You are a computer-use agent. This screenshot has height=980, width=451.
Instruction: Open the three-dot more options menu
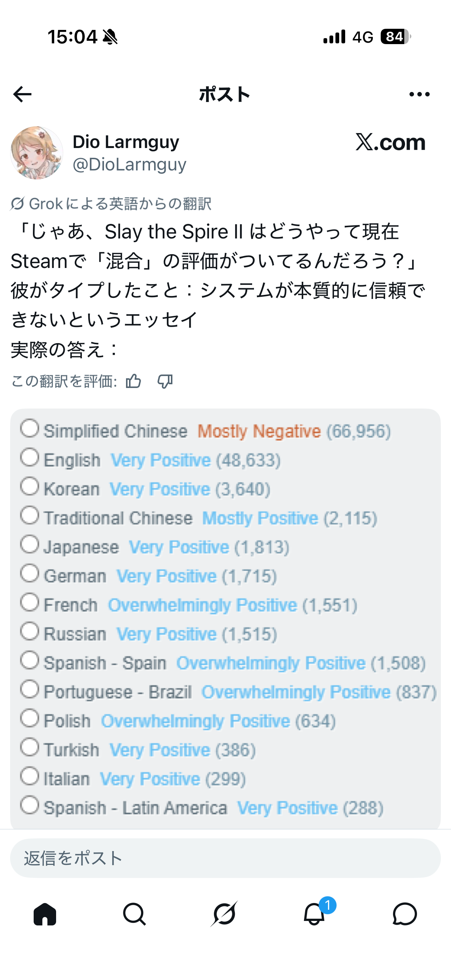pos(420,94)
